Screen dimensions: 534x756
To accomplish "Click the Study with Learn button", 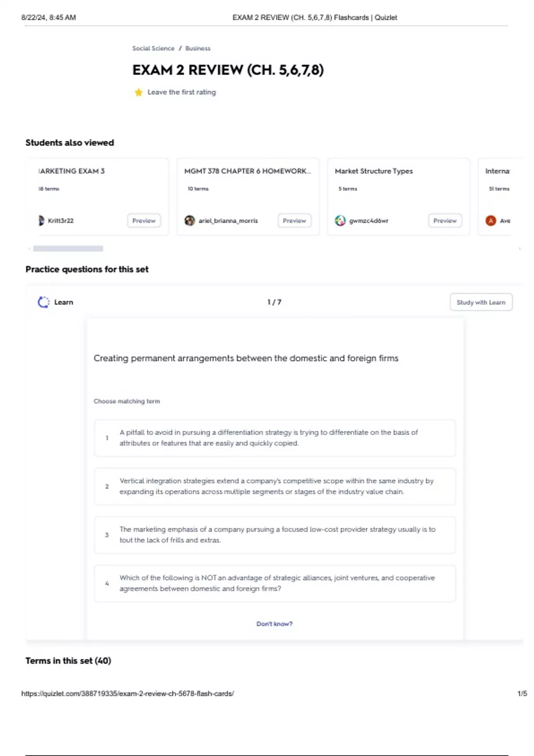I will pos(481,302).
